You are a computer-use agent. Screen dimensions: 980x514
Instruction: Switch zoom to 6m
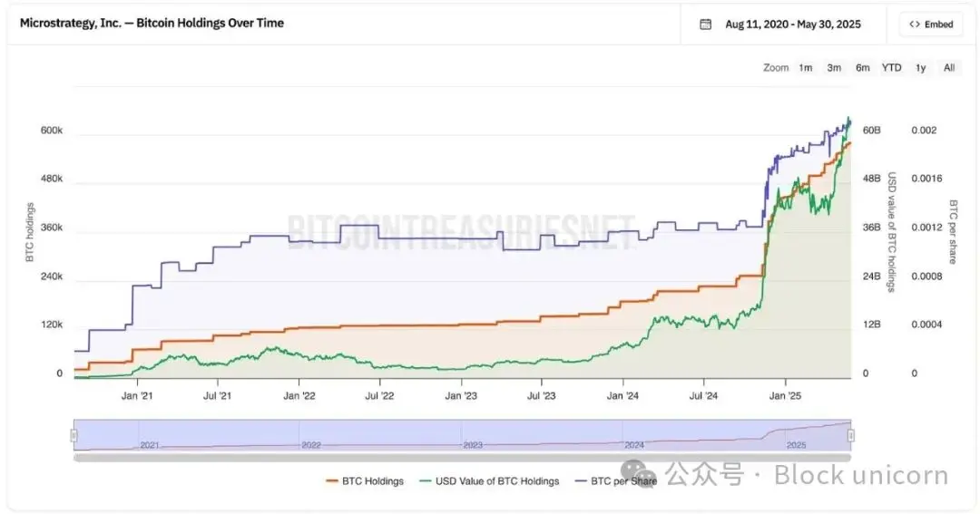[x=862, y=68]
